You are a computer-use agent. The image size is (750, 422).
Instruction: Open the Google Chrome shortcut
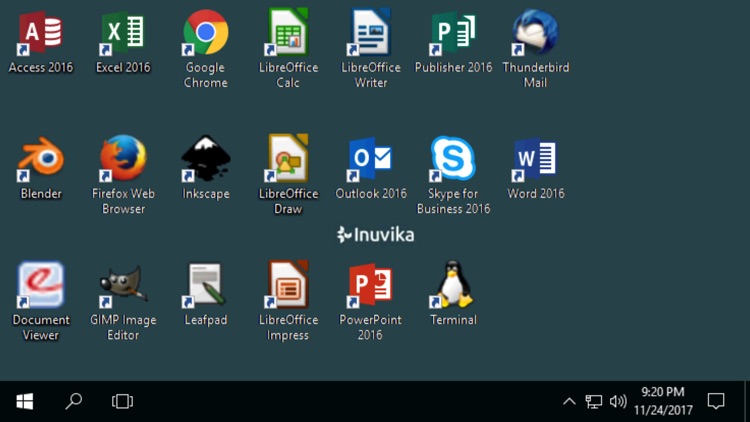(x=206, y=33)
